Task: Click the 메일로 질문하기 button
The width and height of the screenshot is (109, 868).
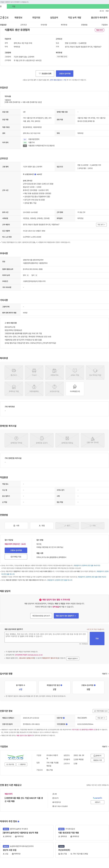Action: (x=73, y=658)
